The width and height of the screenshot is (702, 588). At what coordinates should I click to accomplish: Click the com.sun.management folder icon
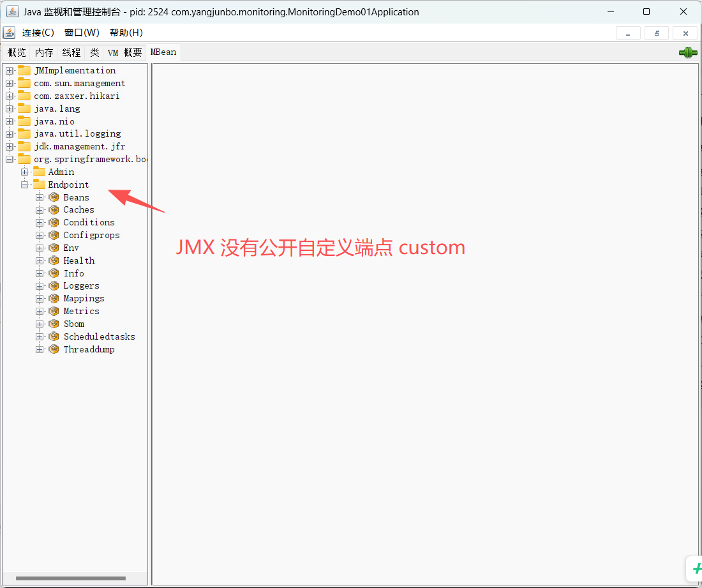click(24, 83)
